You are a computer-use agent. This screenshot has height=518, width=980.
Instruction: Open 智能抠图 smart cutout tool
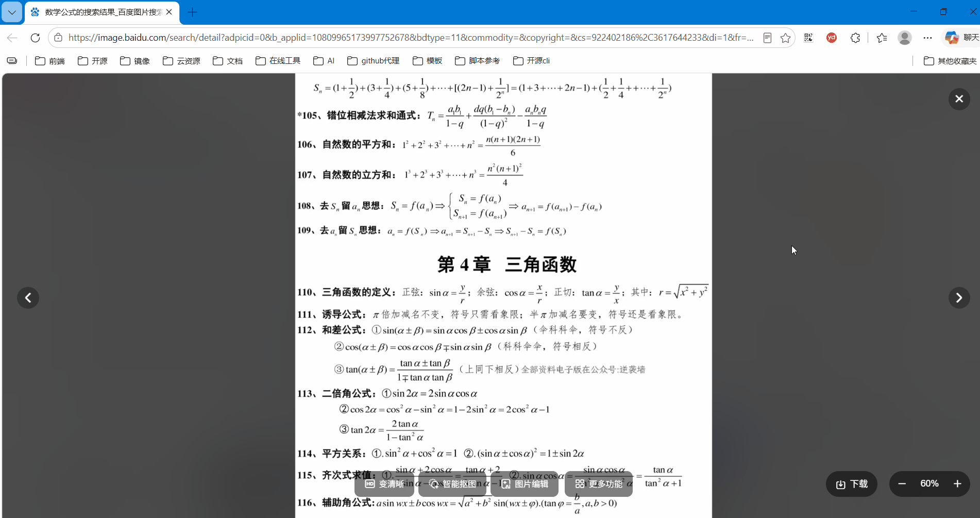(453, 484)
